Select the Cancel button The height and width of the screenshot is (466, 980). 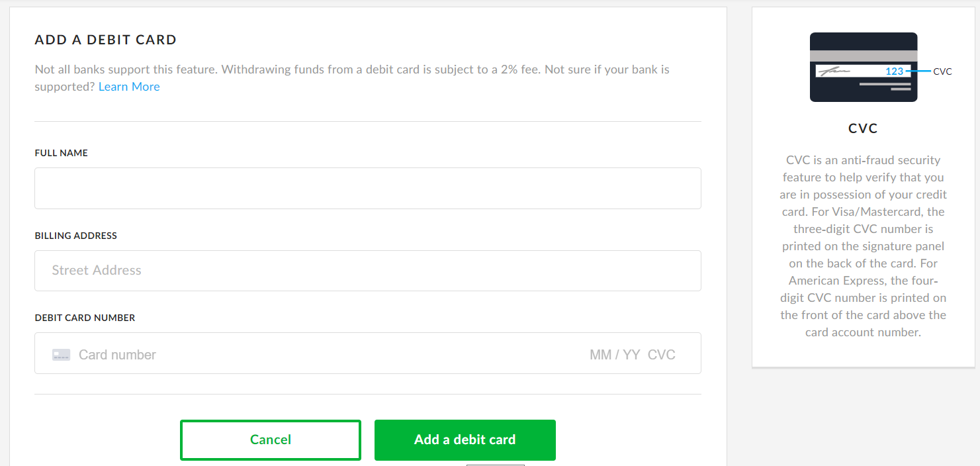click(x=270, y=440)
